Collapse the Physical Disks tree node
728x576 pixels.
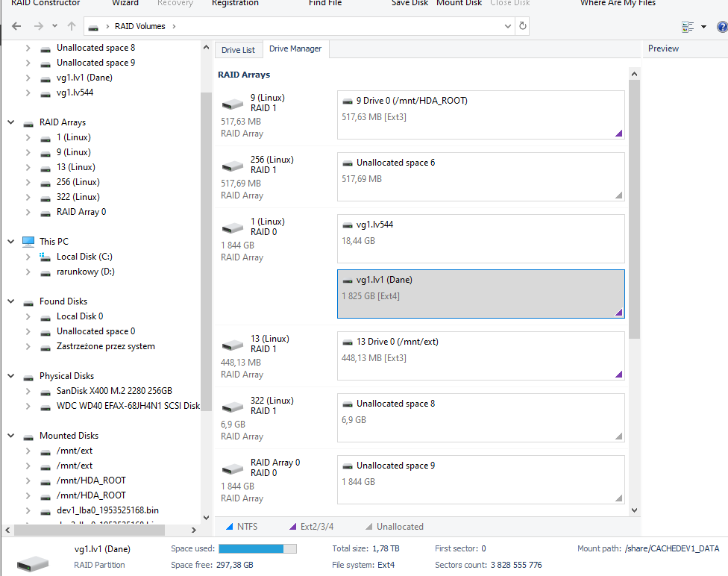pos(10,376)
